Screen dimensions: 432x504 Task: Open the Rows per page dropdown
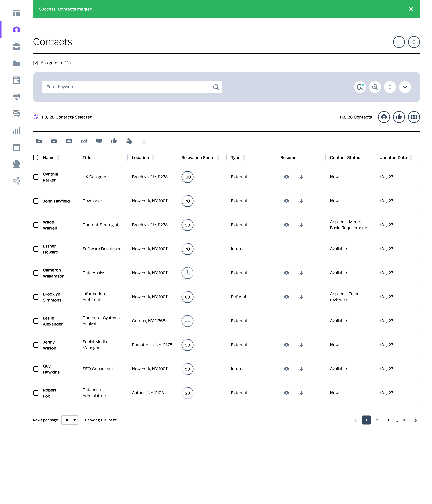pos(70,420)
